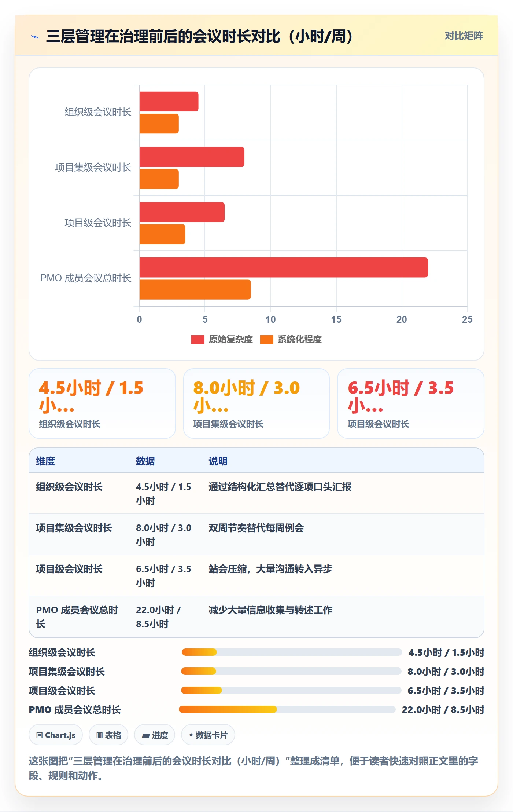Click the 说明 column header
Screen dimensions: 513x812
tap(218, 461)
